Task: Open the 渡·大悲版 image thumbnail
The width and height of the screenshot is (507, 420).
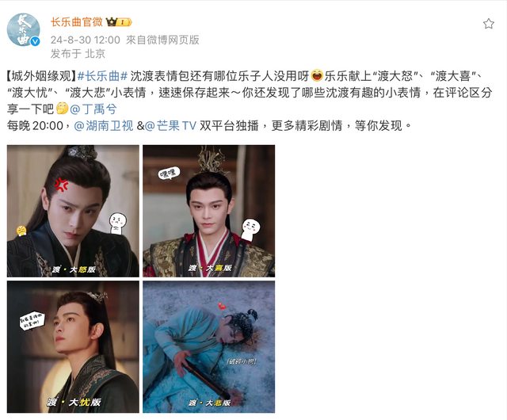Action: pyautogui.click(x=209, y=347)
